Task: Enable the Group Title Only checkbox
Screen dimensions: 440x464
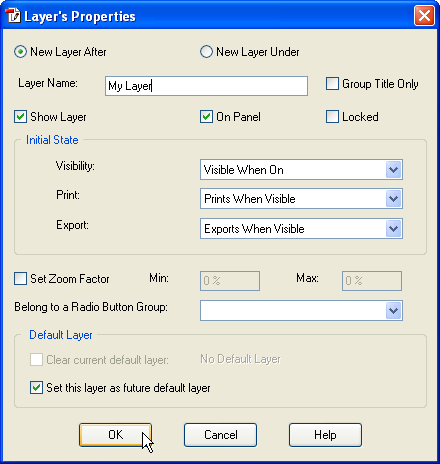Action: (332, 84)
